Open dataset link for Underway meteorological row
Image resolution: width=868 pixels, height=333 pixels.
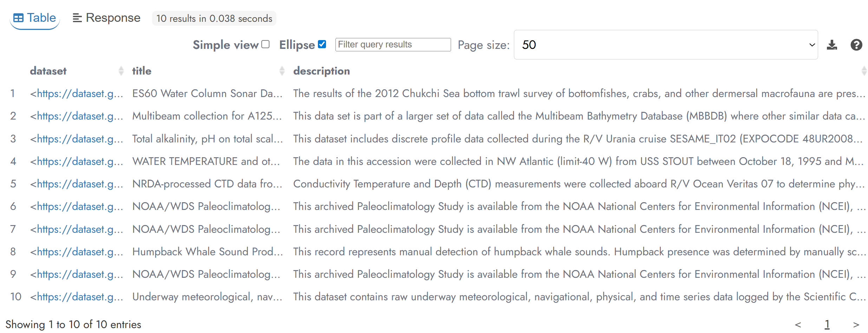click(x=77, y=297)
